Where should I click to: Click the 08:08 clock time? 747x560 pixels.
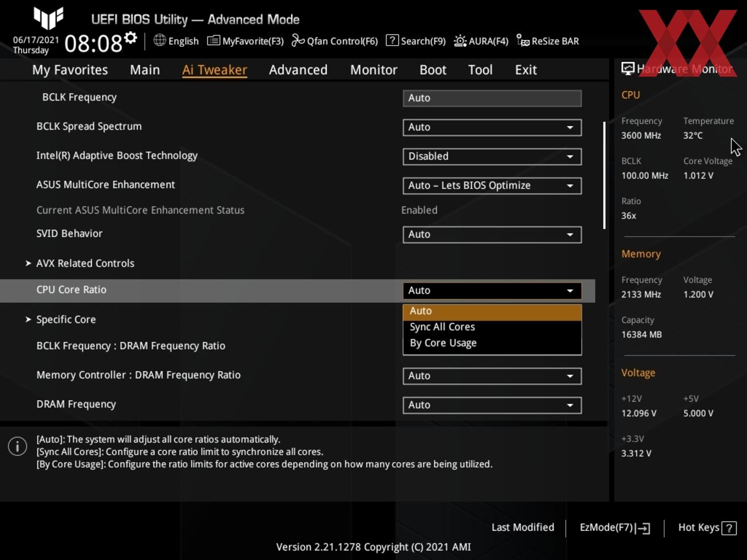[x=93, y=43]
